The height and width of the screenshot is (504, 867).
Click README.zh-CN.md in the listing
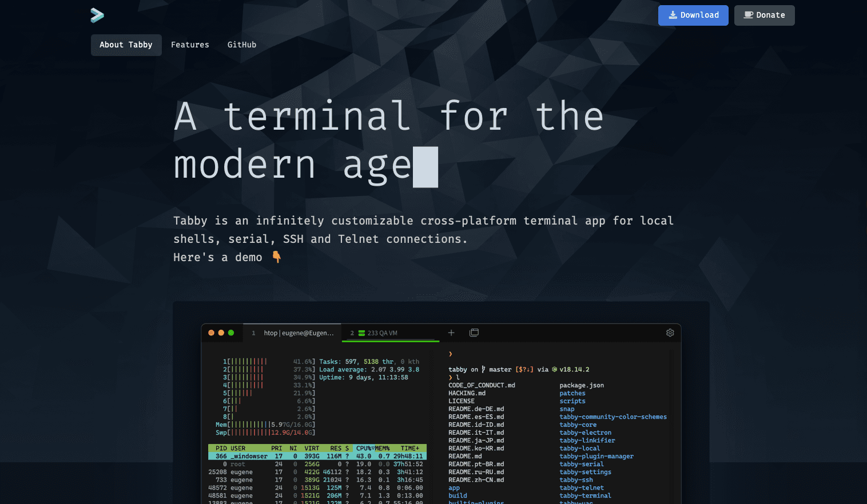pyautogui.click(x=476, y=480)
